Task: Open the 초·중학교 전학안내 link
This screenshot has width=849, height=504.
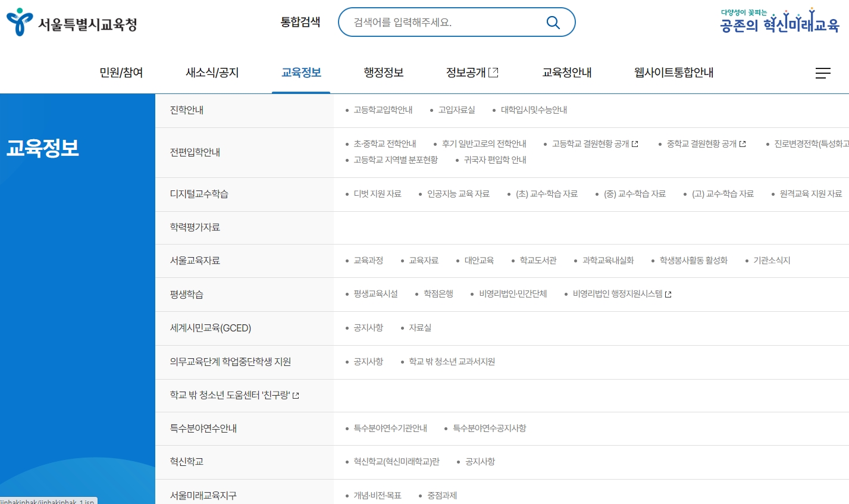Action: [x=385, y=144]
